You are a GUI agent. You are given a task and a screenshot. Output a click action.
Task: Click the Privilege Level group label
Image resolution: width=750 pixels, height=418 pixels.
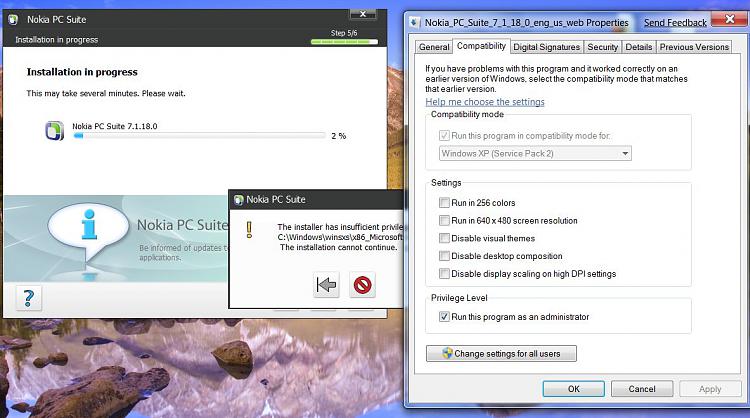point(459,298)
